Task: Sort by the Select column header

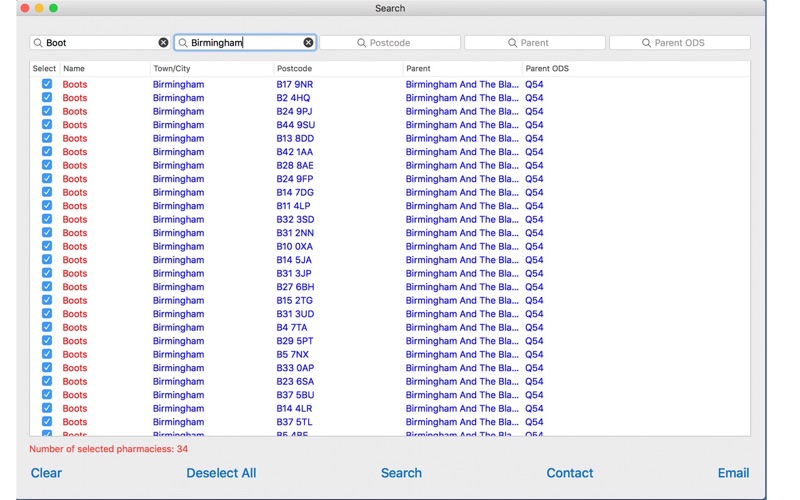Action: point(44,68)
